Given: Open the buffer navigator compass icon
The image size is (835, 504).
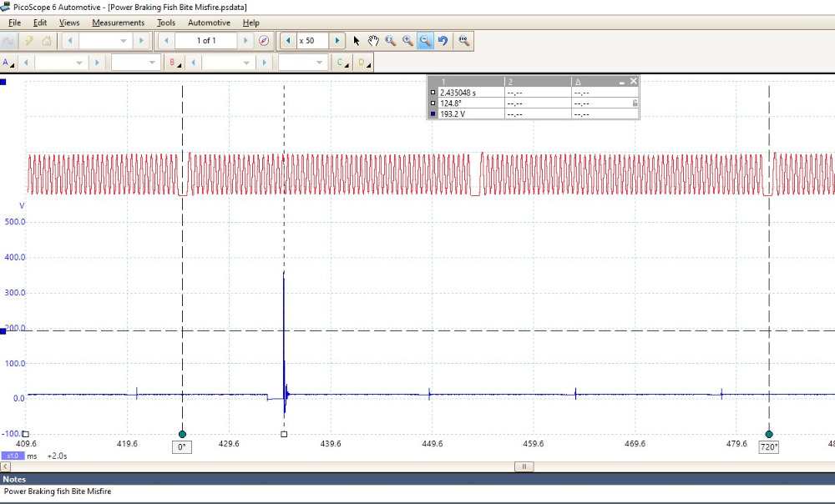Looking at the screenshot, I should (x=265, y=41).
